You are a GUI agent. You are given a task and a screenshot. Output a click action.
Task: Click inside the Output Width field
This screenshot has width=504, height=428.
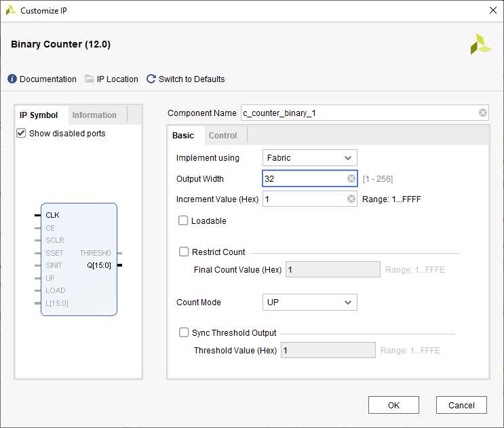pos(304,179)
